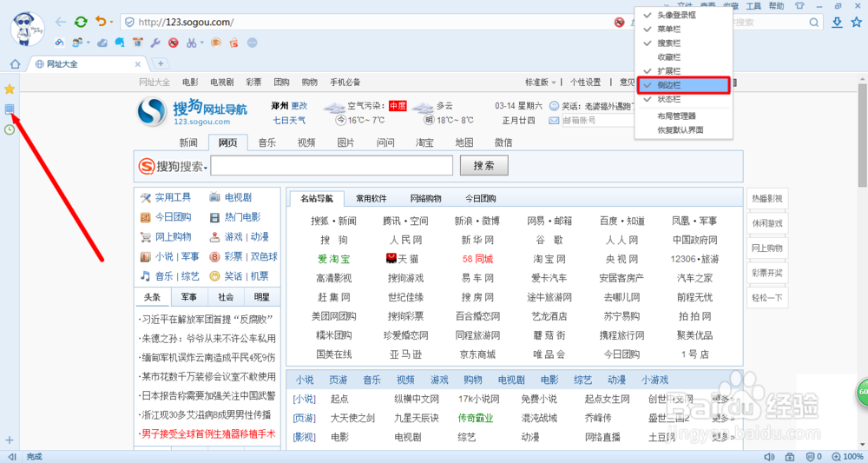Viewport: 868px width, 463px height.
Task: Open the 58同城 link
Action: (477, 259)
